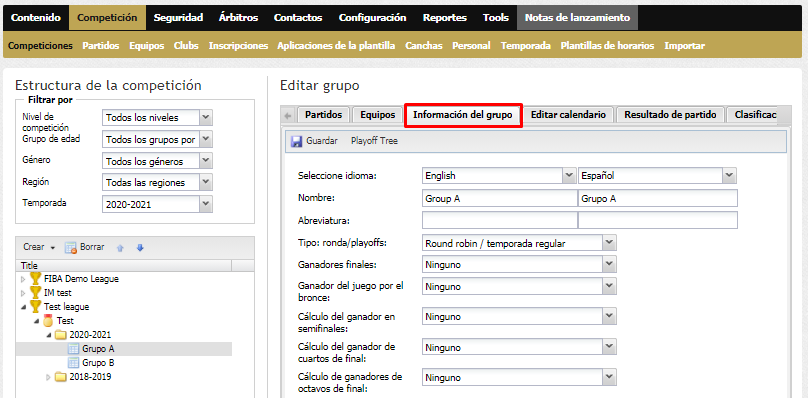The height and width of the screenshot is (398, 808).
Task: Expand the 2018-2019 season folder
Action: tap(48, 377)
